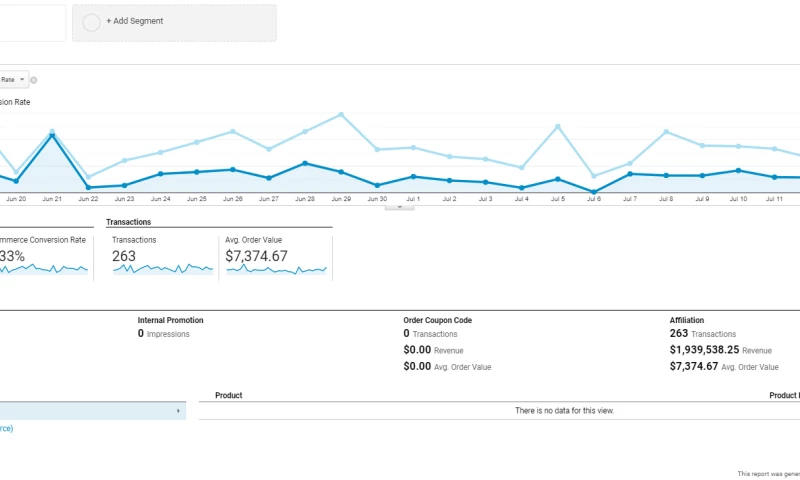Click the Jun 29 light blue data point

pos(341,114)
